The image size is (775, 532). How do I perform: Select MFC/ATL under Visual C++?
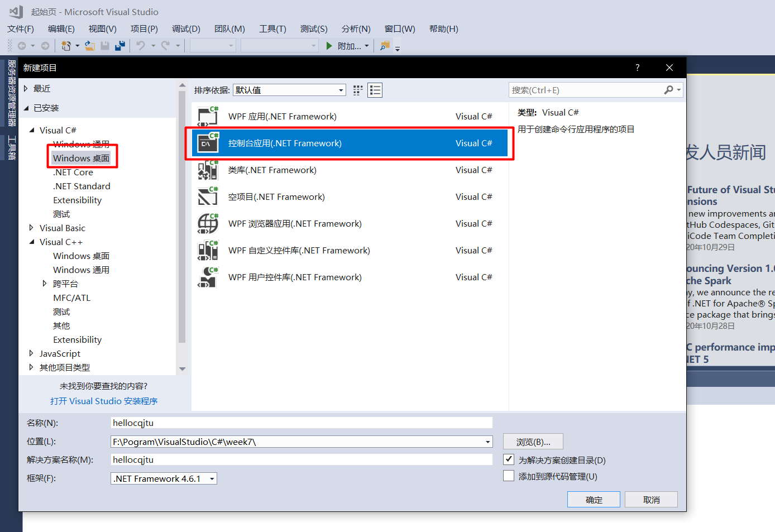(71, 298)
